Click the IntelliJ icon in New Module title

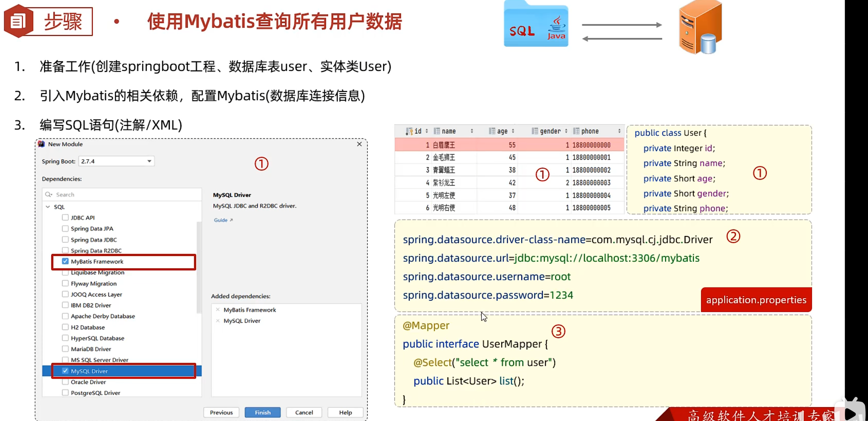tap(42, 144)
